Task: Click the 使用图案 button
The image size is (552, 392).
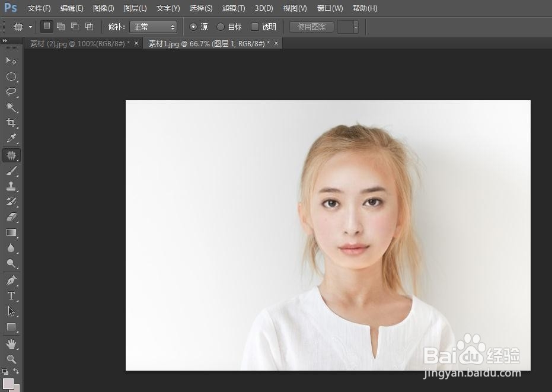Action: coord(311,27)
